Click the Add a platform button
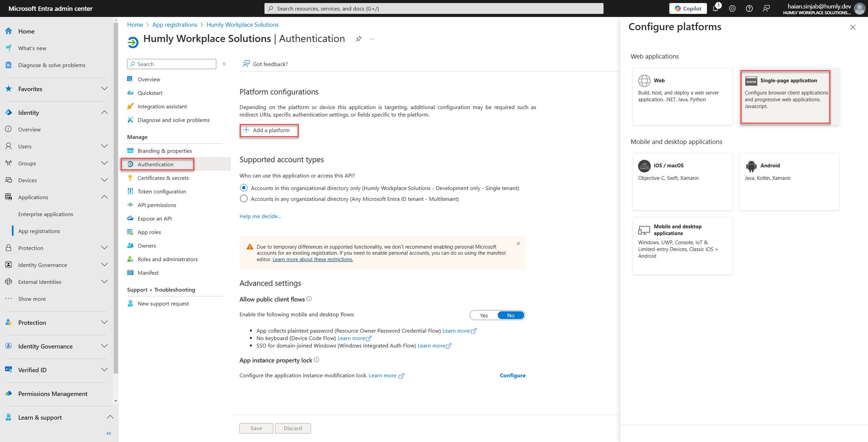This screenshot has width=868, height=442. click(x=269, y=130)
